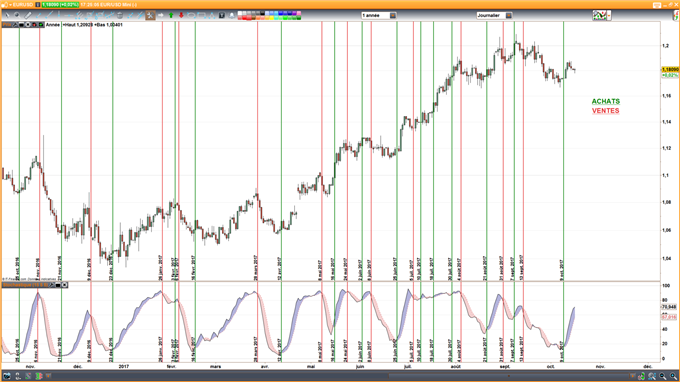Image resolution: width=680 pixels, height=382 pixels.
Task: Choose the triangle shape tool
Action: point(212,15)
